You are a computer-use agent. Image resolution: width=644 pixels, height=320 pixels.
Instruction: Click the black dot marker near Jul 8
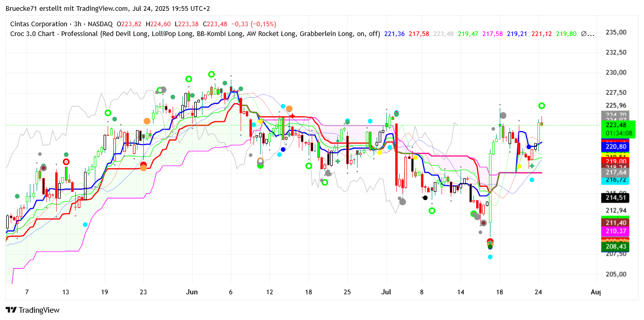click(425, 198)
